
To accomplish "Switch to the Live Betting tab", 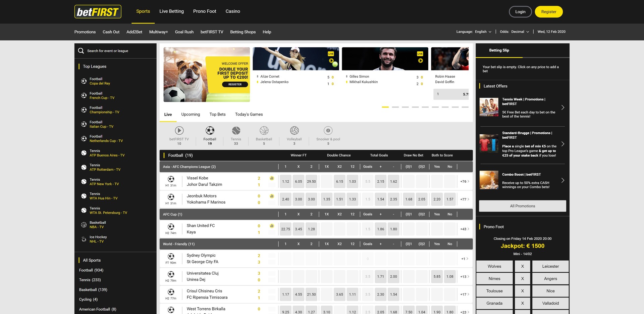I will pos(171,11).
